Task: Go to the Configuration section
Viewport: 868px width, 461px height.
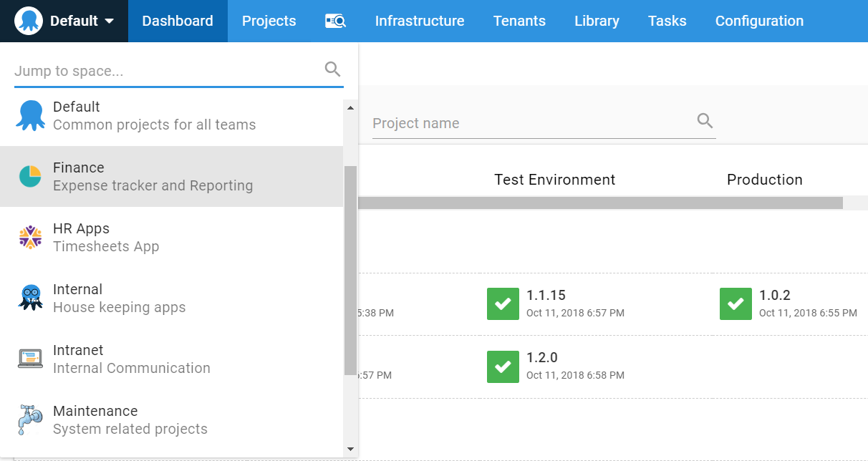Action: (759, 21)
